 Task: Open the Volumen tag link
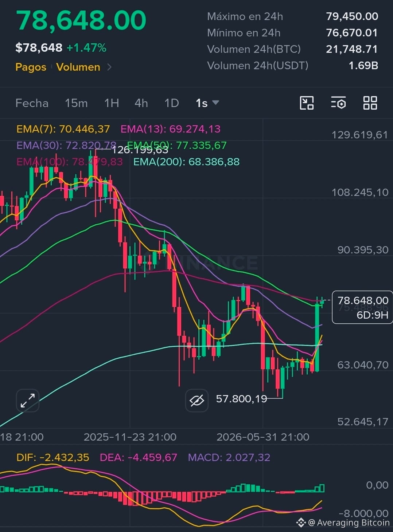tap(78, 67)
